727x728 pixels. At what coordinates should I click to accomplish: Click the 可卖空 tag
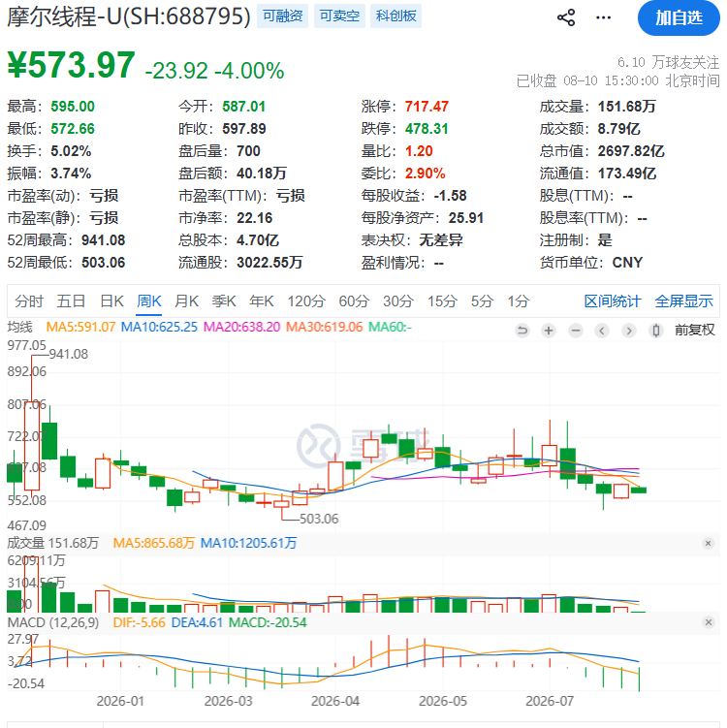click(339, 16)
